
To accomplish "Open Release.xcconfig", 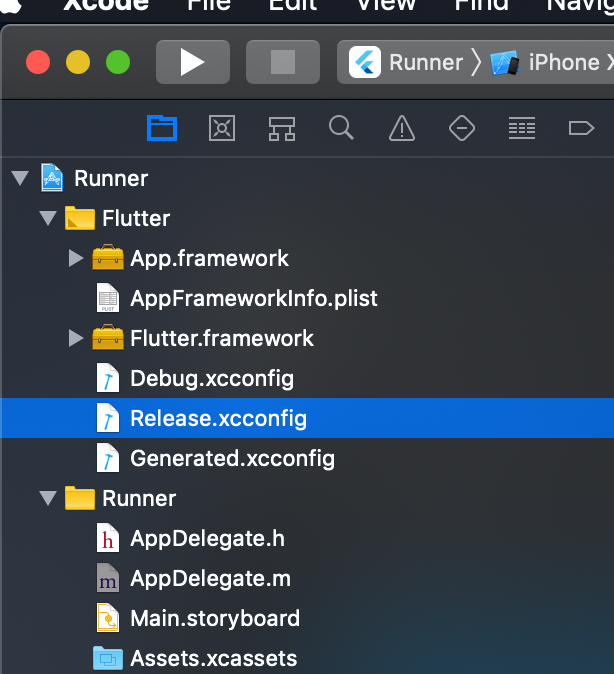I will [x=218, y=419].
